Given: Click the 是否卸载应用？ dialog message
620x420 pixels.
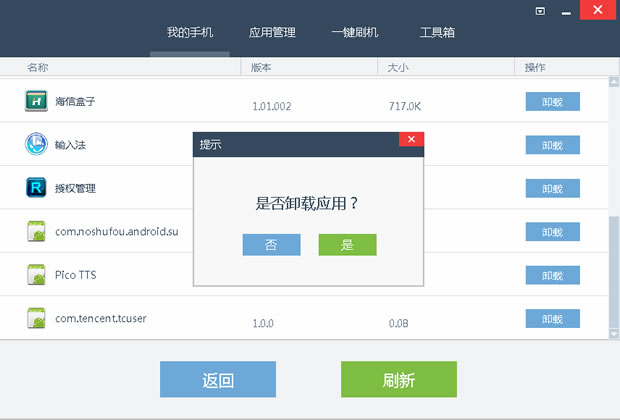Looking at the screenshot, I should point(307,203).
